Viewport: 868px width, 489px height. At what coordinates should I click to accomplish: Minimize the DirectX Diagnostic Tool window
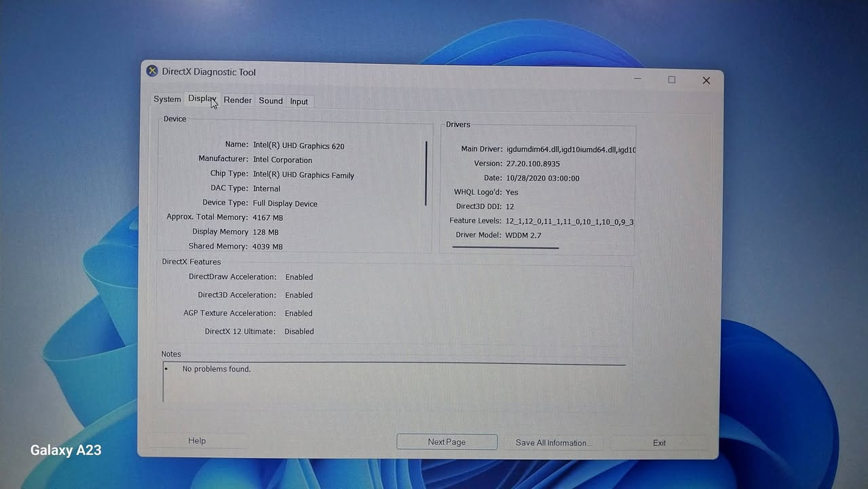pyautogui.click(x=638, y=79)
